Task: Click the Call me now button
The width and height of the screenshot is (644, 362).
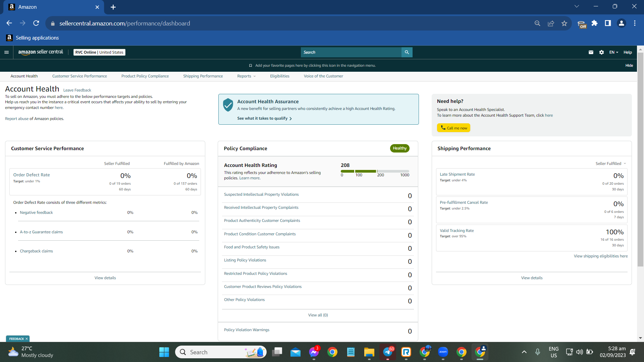Action: click(453, 128)
